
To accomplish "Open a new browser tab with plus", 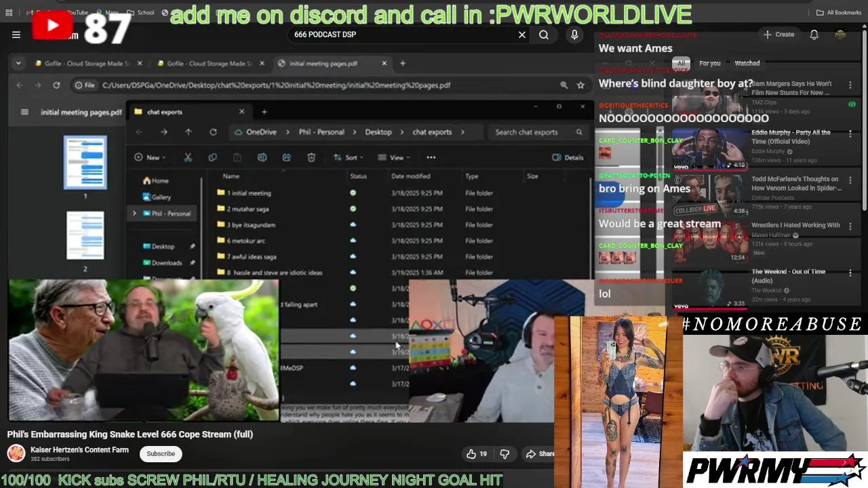I will click(403, 63).
